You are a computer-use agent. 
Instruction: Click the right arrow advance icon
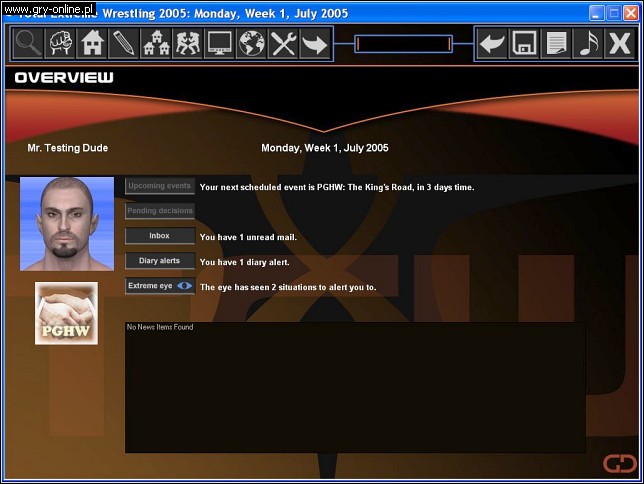[x=314, y=44]
